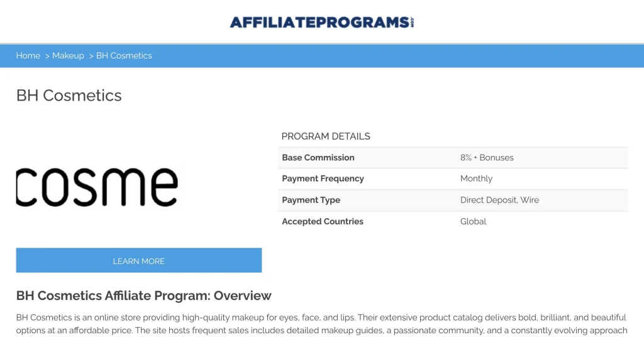Screen dimensions: 644x337
Task: Click the BH Cosmetics page title
Action: pos(69,96)
